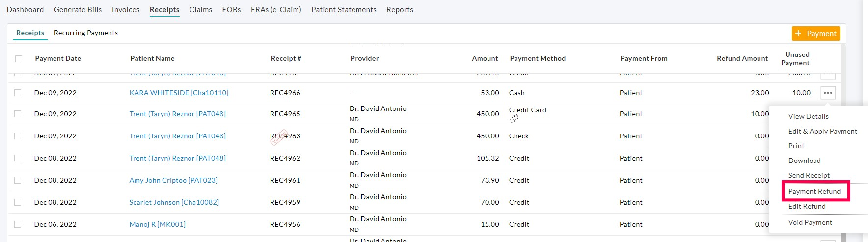Click receipt number REC4961
Viewport: 868px width, 242px height.
(285, 180)
